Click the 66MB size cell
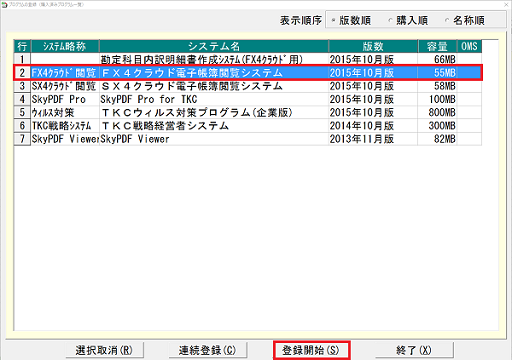This screenshot has height=360, width=512. 437,59
